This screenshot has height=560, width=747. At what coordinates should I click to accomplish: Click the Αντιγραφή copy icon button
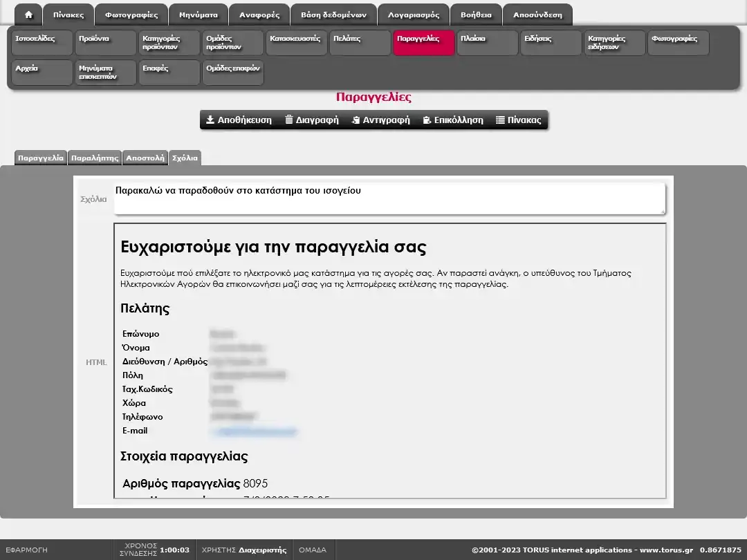click(380, 120)
